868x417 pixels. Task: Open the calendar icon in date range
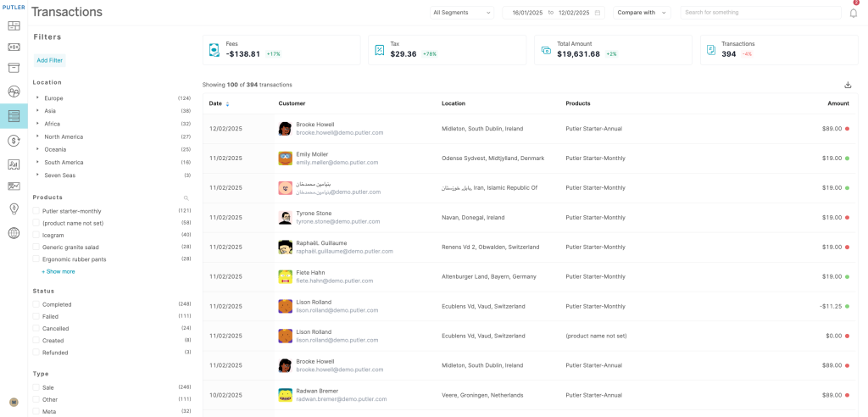(x=598, y=13)
